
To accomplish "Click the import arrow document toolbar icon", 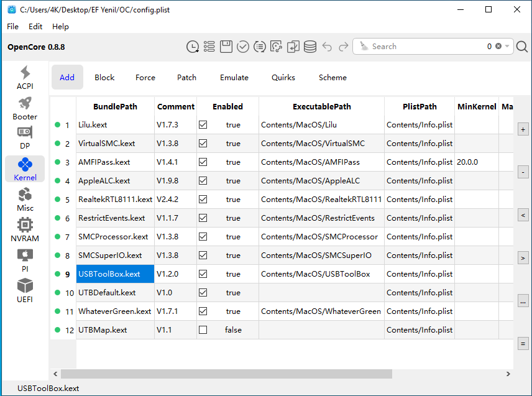I will [293, 47].
